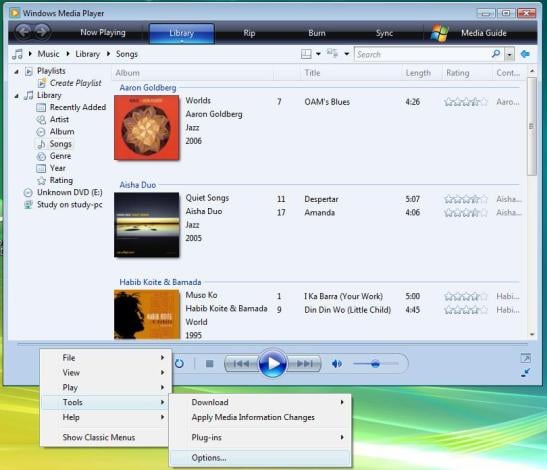
Task: Select Songs in library tree
Action: (61, 144)
